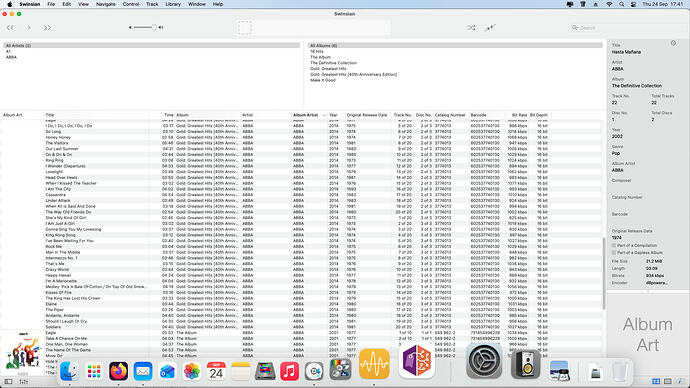Image resolution: width=690 pixels, height=388 pixels.
Task: Select Make It Good album
Action: (455, 80)
